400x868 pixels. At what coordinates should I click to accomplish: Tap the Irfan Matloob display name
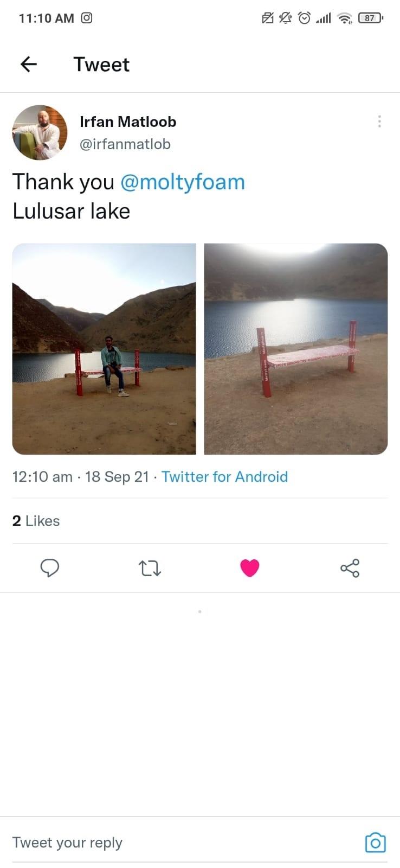tap(128, 122)
